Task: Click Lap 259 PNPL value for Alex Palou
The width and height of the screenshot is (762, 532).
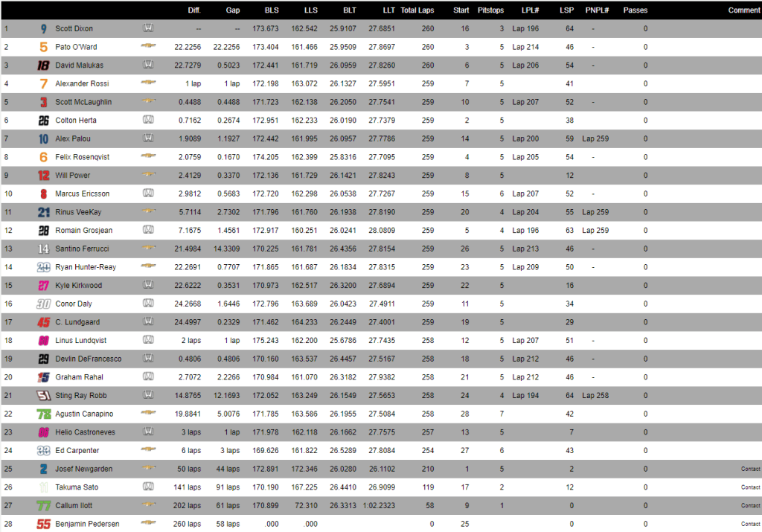Action: pyautogui.click(x=595, y=139)
